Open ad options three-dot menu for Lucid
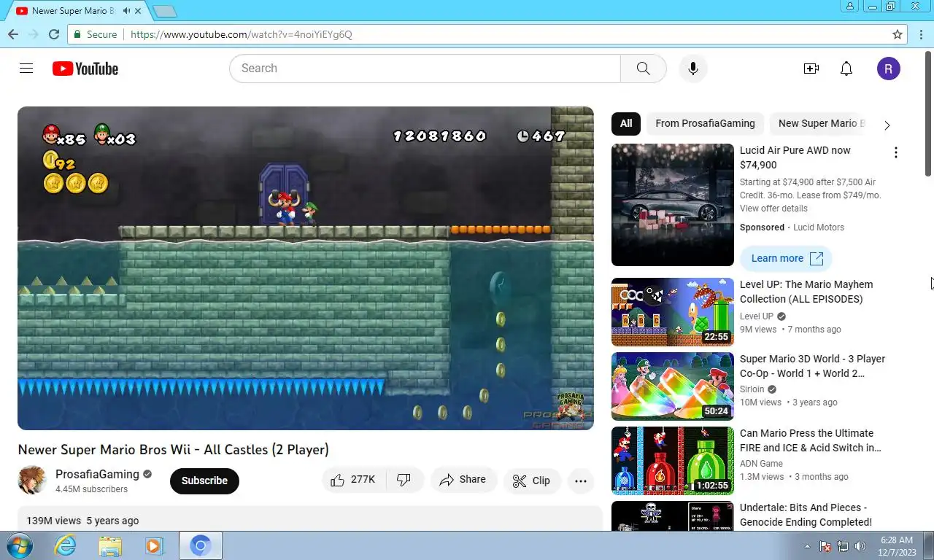The width and height of the screenshot is (934, 560). (895, 152)
